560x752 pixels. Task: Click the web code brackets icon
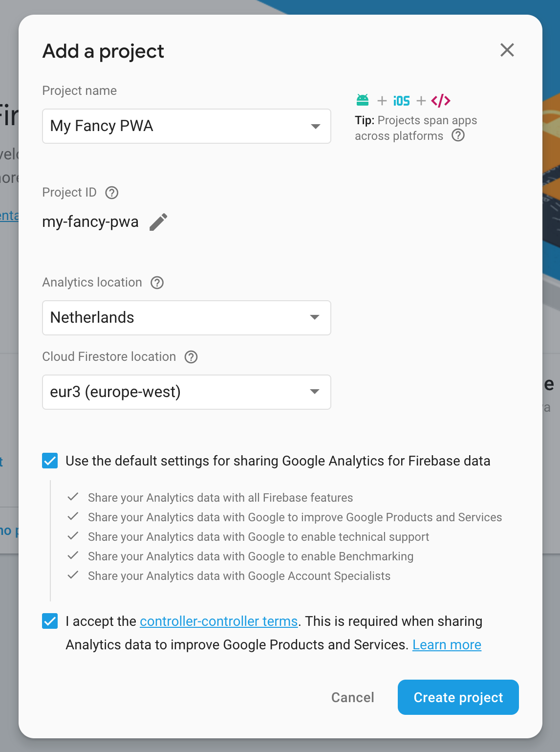point(441,101)
